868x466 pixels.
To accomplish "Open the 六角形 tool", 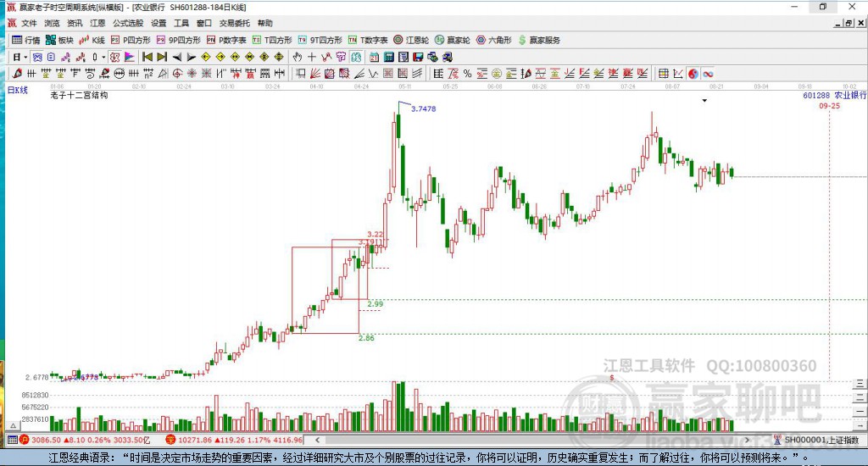I will click(x=494, y=40).
